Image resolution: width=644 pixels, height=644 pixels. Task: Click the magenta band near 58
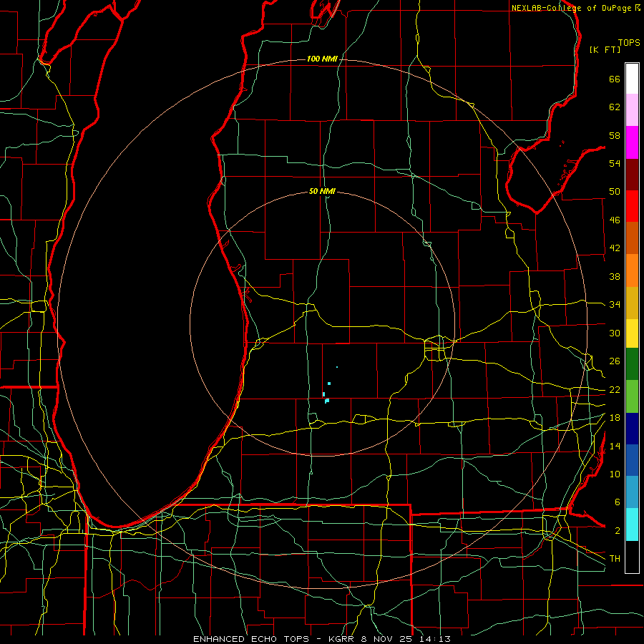click(632, 142)
